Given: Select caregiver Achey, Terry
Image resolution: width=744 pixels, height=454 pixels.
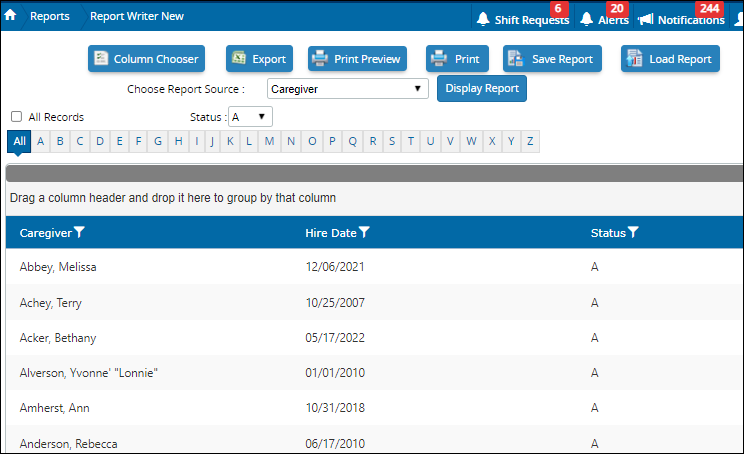Looking at the screenshot, I should coord(51,303).
